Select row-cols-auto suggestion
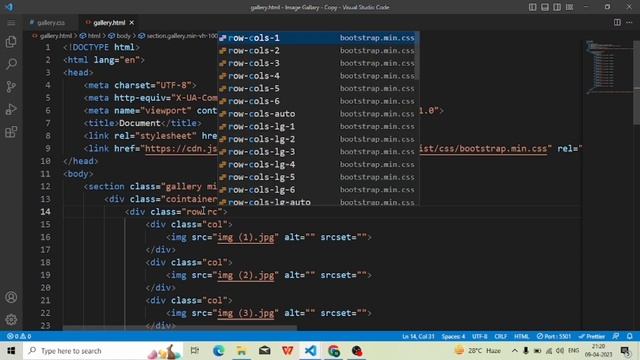The height and width of the screenshot is (360, 640). (318, 114)
